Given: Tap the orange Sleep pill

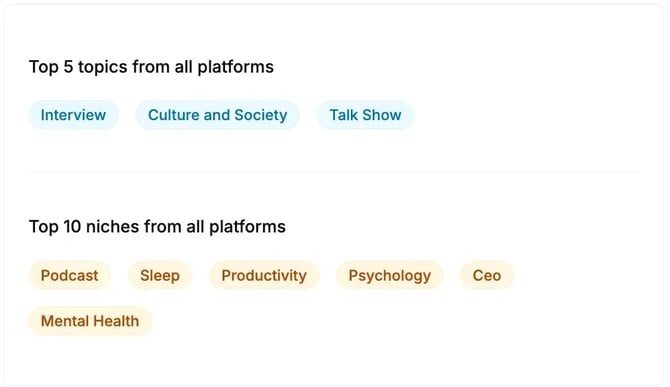Looking at the screenshot, I should coord(160,276).
